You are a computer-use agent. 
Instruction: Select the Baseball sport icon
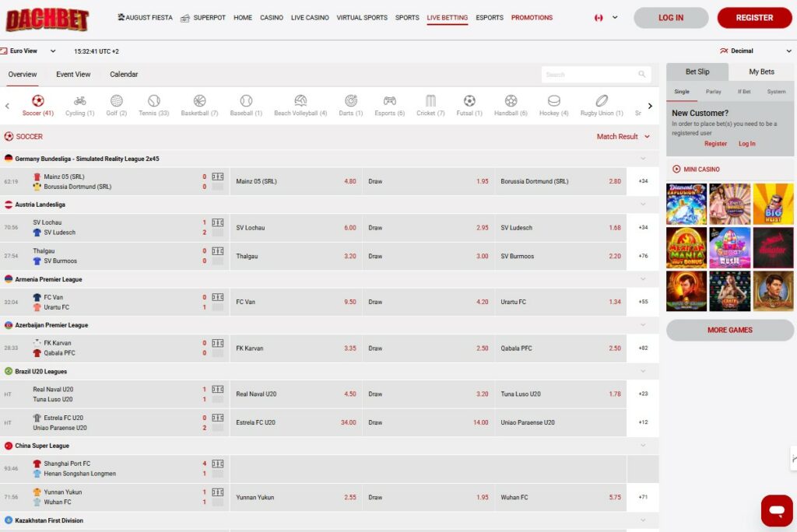pos(246,105)
